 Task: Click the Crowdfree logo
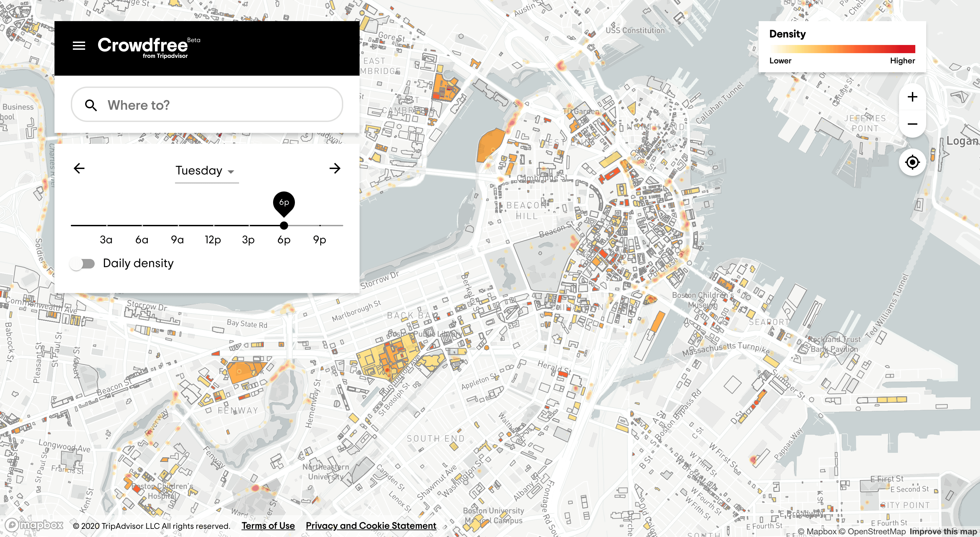[x=148, y=48]
